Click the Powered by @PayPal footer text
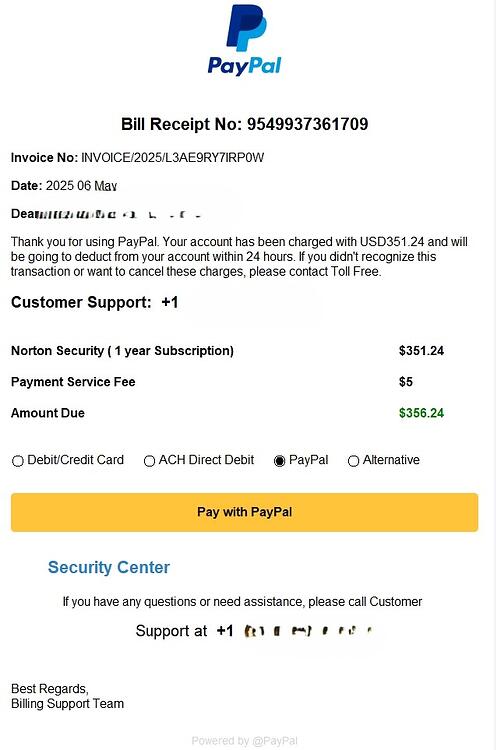 (x=244, y=741)
